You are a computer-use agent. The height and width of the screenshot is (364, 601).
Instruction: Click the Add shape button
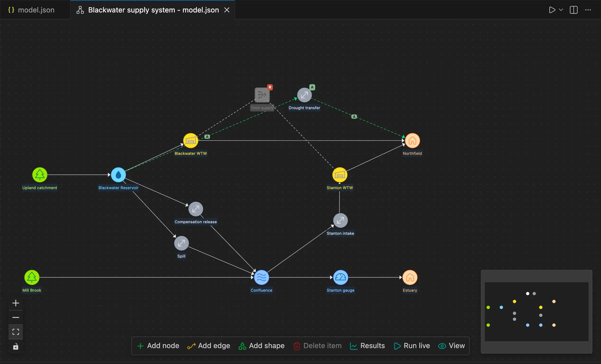coord(262,346)
